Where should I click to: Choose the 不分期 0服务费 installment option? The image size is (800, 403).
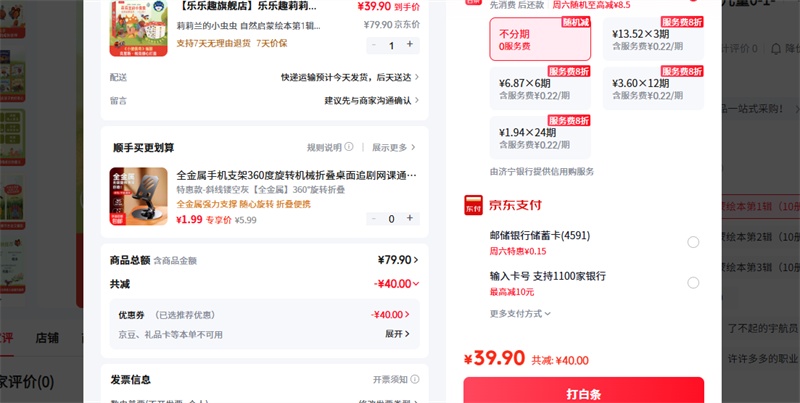540,39
